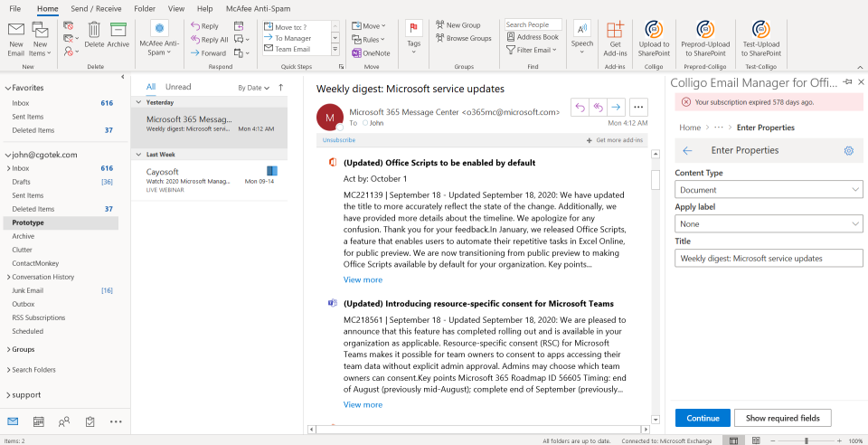This screenshot has width=868, height=445.
Task: Click Get Add-ins
Action: click(615, 39)
